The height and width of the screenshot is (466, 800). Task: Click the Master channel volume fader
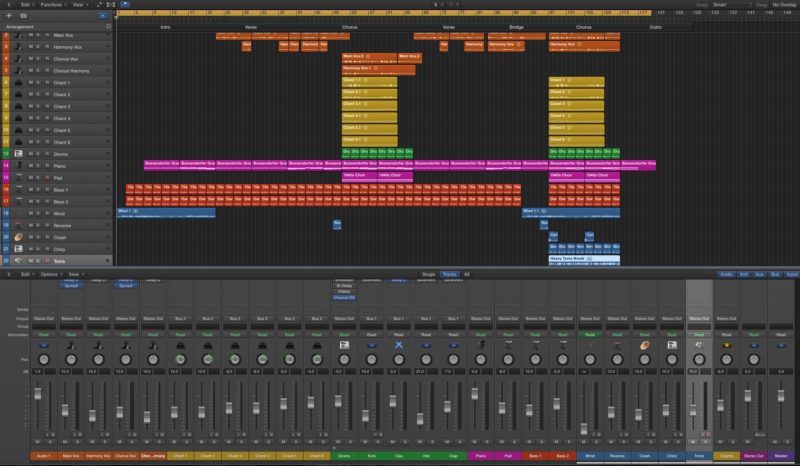781,396
